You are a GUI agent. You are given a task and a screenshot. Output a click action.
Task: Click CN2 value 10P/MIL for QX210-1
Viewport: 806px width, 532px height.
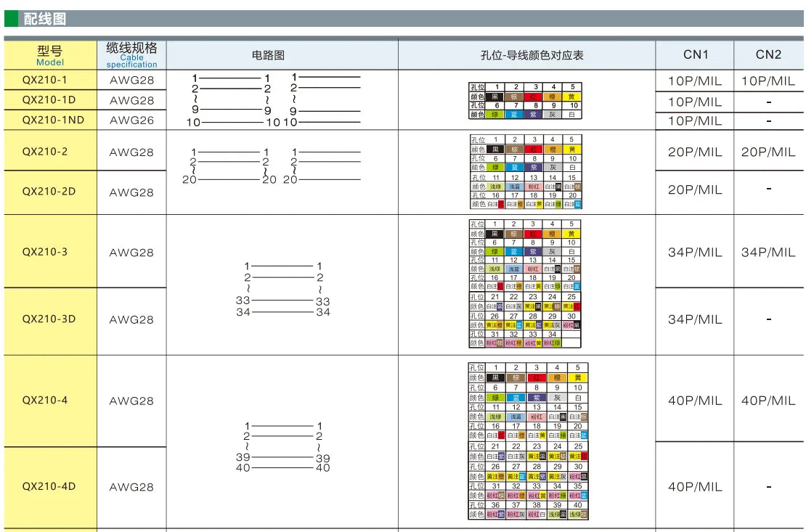click(x=768, y=81)
